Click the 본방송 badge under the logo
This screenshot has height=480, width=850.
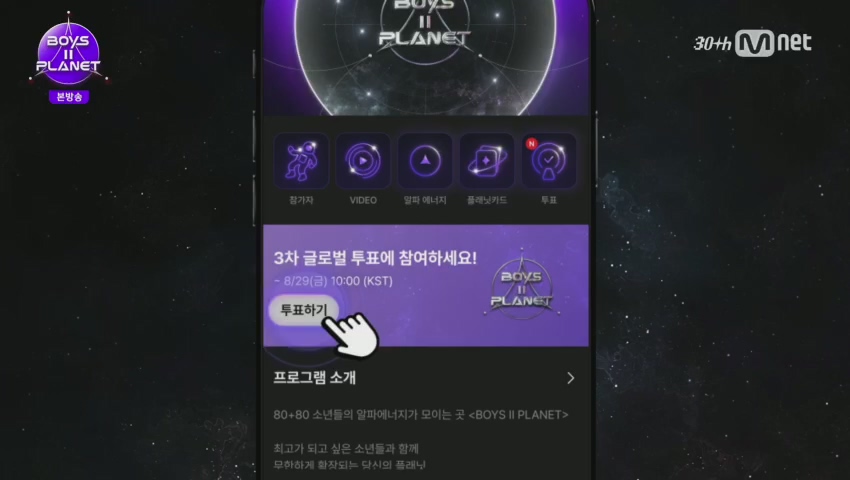pos(69,97)
